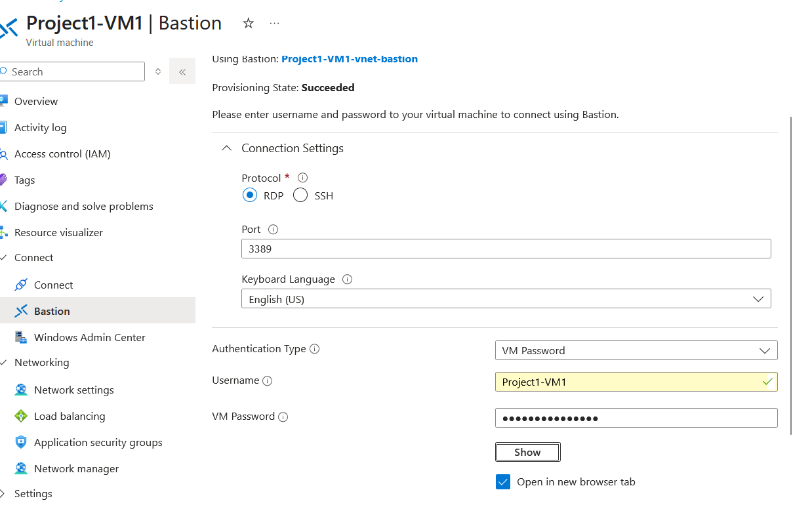Click the Access control people icon
The image size is (812, 509).
pyautogui.click(x=3, y=153)
